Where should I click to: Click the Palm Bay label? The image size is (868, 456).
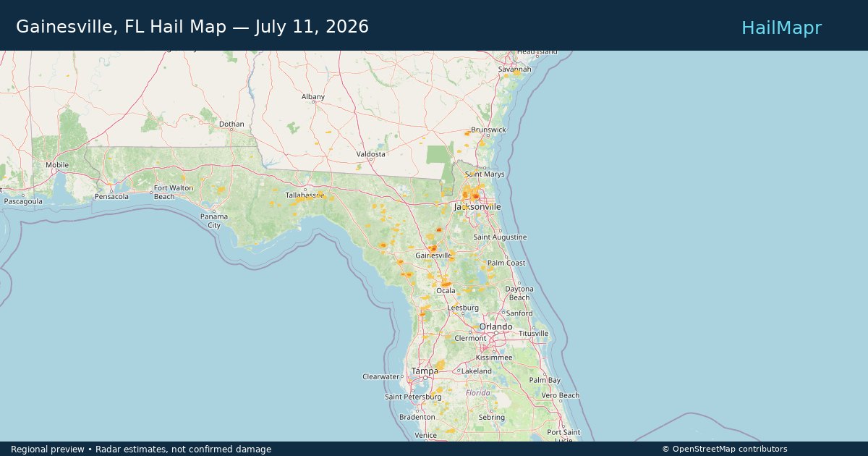[545, 380]
